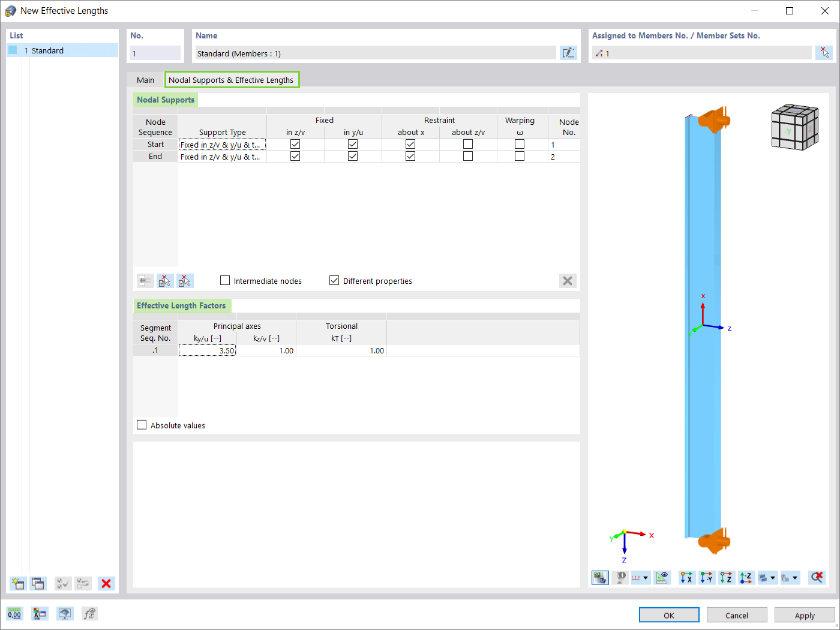Set view in Z direction
Viewport: 840px width, 630px height.
coord(727,577)
